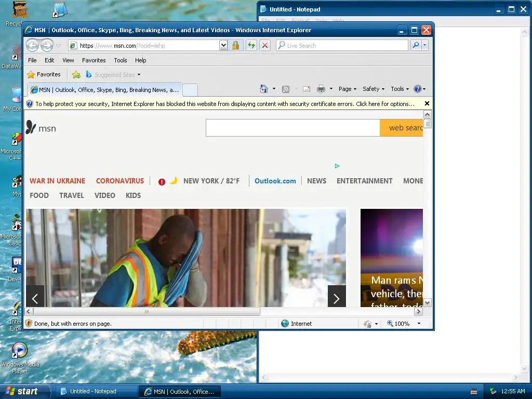This screenshot has height=399, width=532.
Task: Open the Home button dropdown arrow
Action: pyautogui.click(x=274, y=89)
